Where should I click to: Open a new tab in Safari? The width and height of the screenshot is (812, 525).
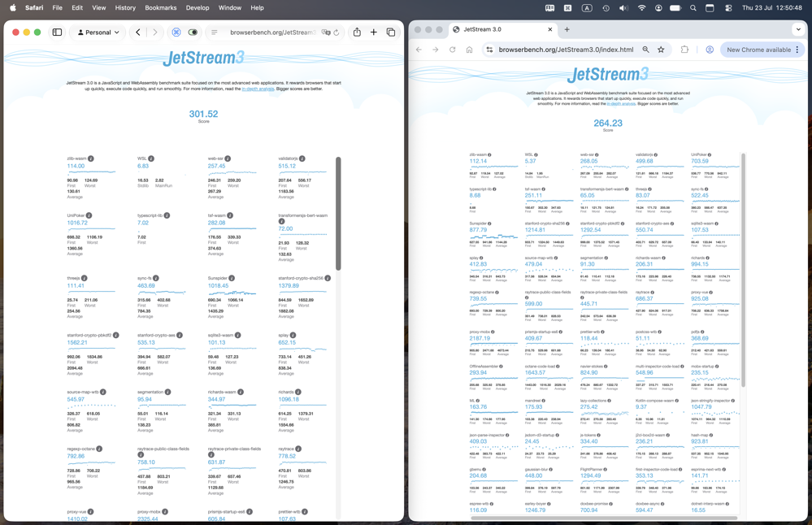[373, 32]
